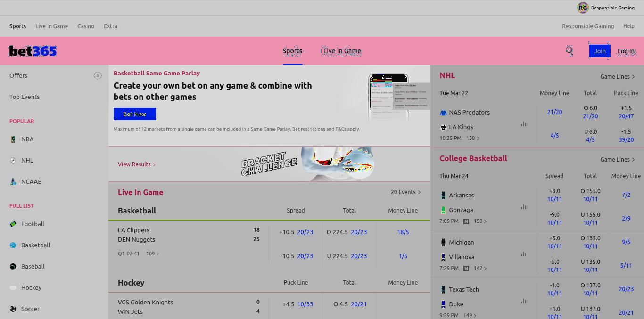
Task: Click the N badge beside 7:09 PM
Action: click(466, 221)
